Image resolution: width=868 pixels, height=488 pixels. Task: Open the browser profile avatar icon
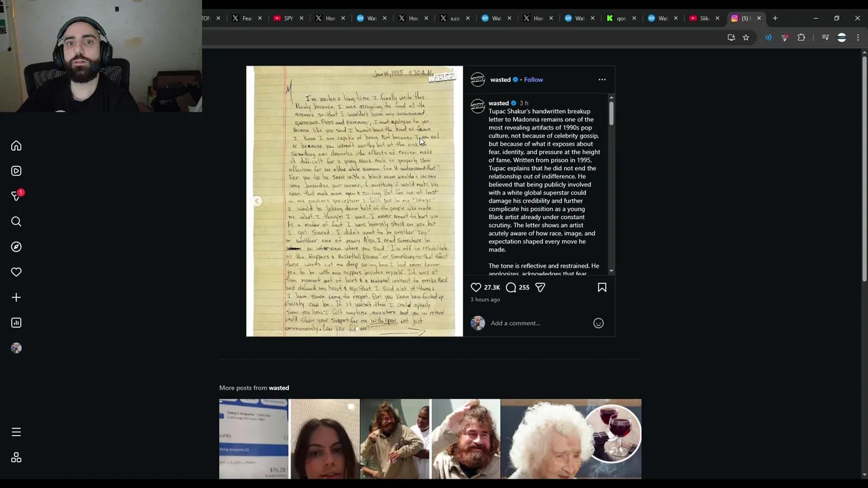pos(842,37)
